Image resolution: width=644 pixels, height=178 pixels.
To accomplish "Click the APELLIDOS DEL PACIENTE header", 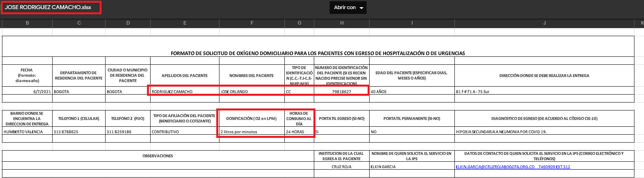I will [x=185, y=75].
